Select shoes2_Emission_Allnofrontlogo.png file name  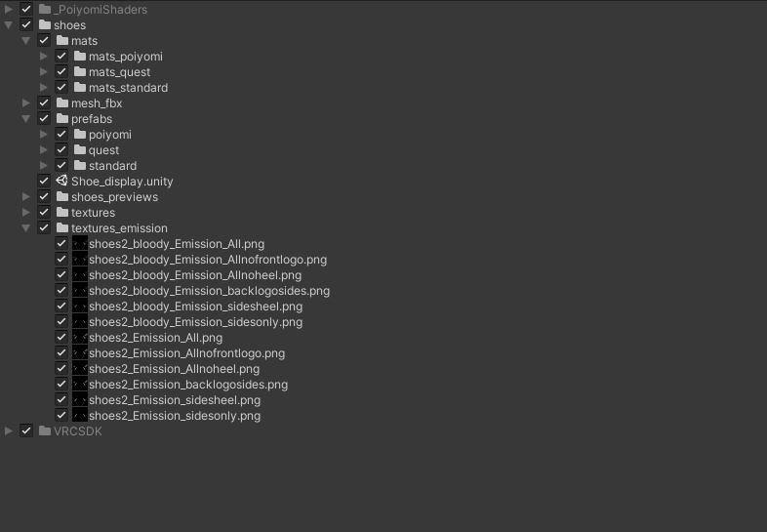coord(186,353)
